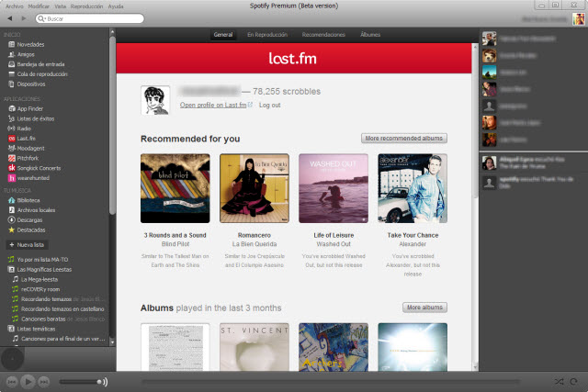The height and width of the screenshot is (392, 588).
Task: Open playlist Recordando temazos en castellano
Action: point(62,308)
